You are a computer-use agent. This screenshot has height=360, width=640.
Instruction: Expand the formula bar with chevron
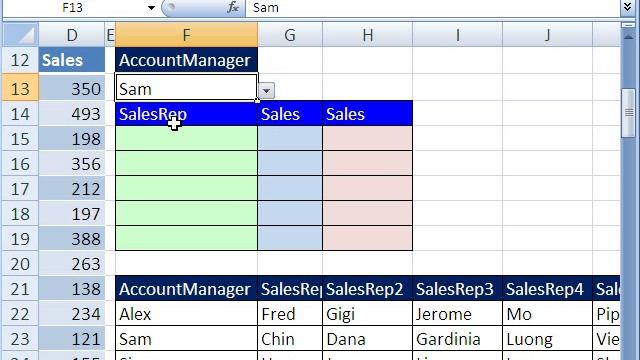(628, 7)
